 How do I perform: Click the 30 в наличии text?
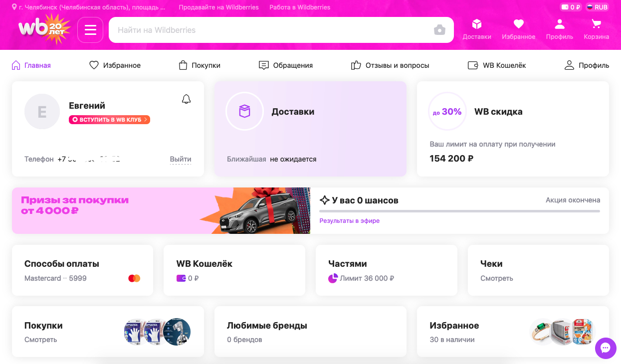click(x=452, y=340)
